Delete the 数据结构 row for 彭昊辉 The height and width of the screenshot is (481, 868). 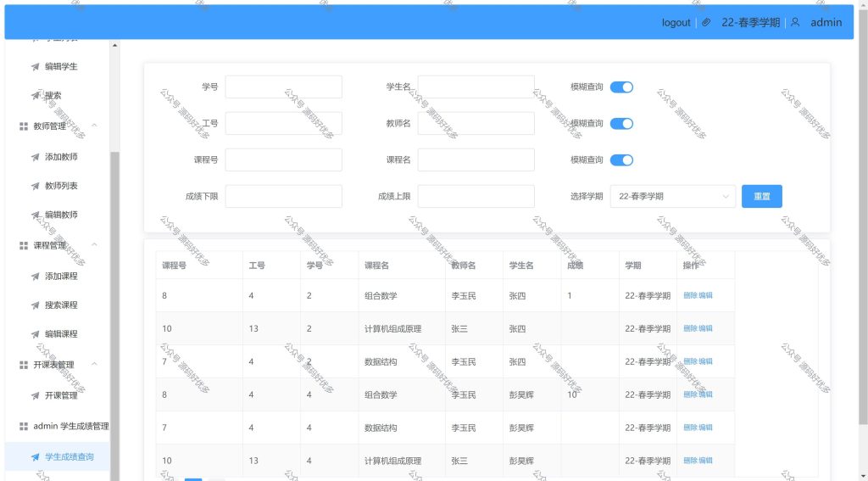(690, 428)
